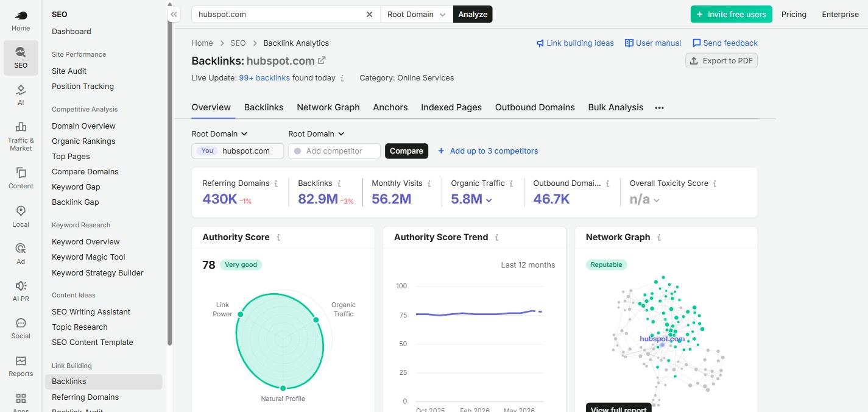This screenshot has height=412, width=868.
Task: Click the hubspot.com domain search field
Action: point(286,14)
